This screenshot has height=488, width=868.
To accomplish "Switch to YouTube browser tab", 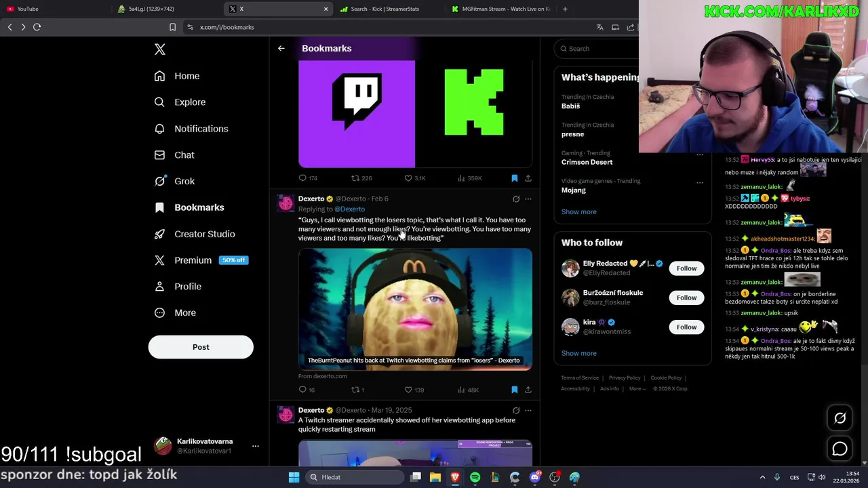I will pos(54,9).
